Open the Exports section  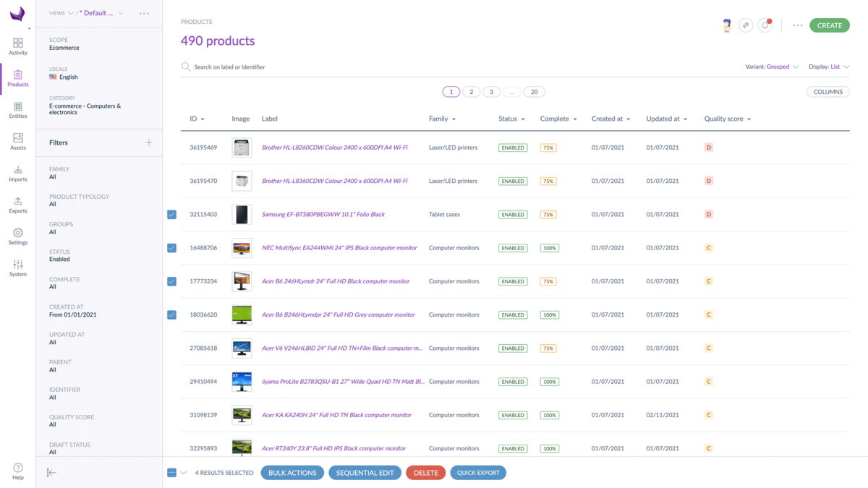pos(18,205)
